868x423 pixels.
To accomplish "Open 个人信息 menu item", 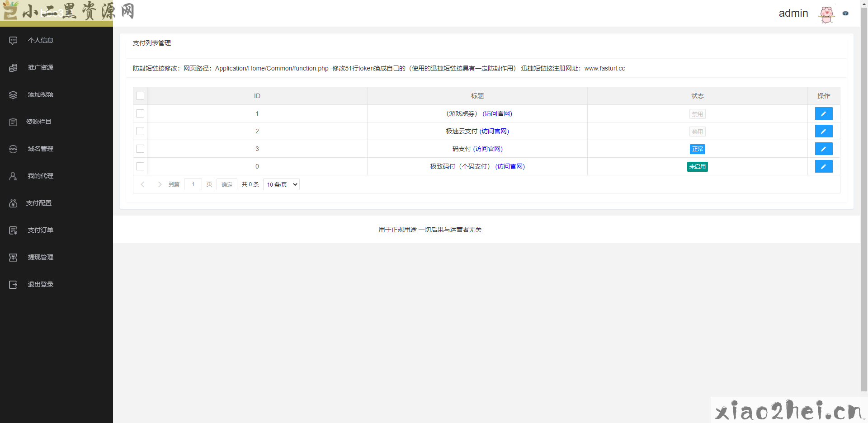I will point(57,40).
